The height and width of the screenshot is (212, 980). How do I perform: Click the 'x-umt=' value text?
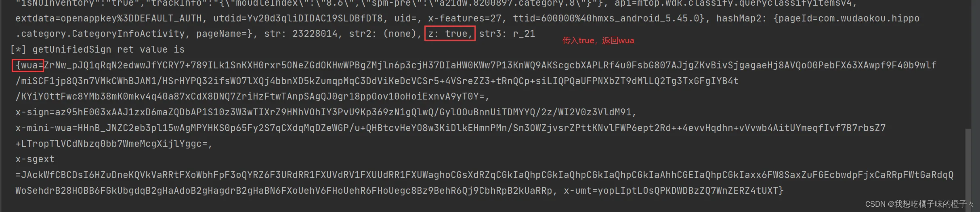point(674,191)
